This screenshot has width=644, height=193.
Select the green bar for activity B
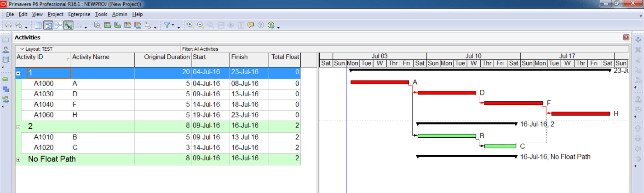[446, 136]
